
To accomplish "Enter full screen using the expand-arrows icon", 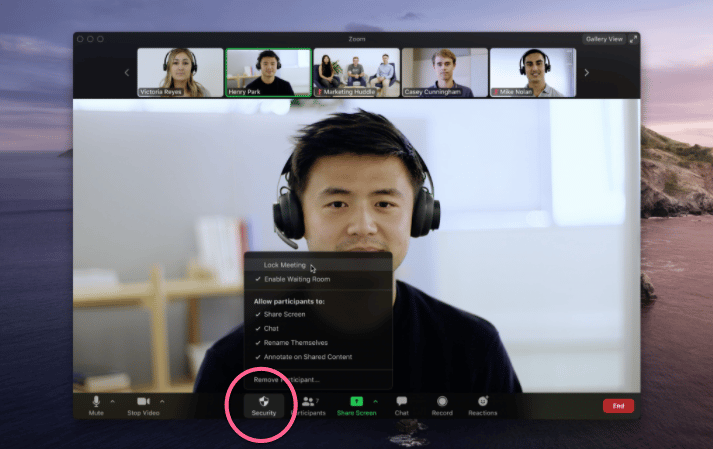I will (634, 39).
